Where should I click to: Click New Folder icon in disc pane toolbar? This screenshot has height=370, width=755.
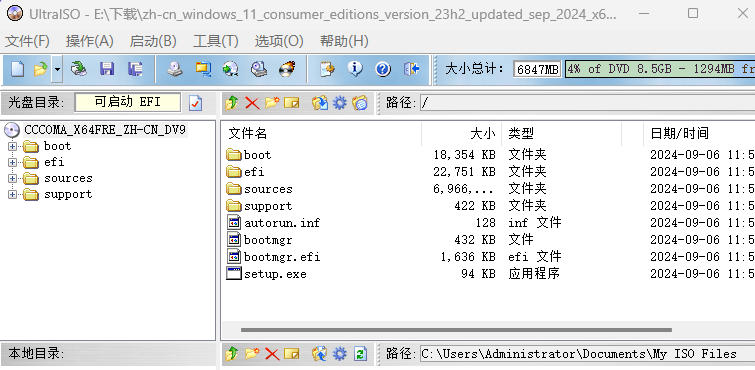coord(272,103)
